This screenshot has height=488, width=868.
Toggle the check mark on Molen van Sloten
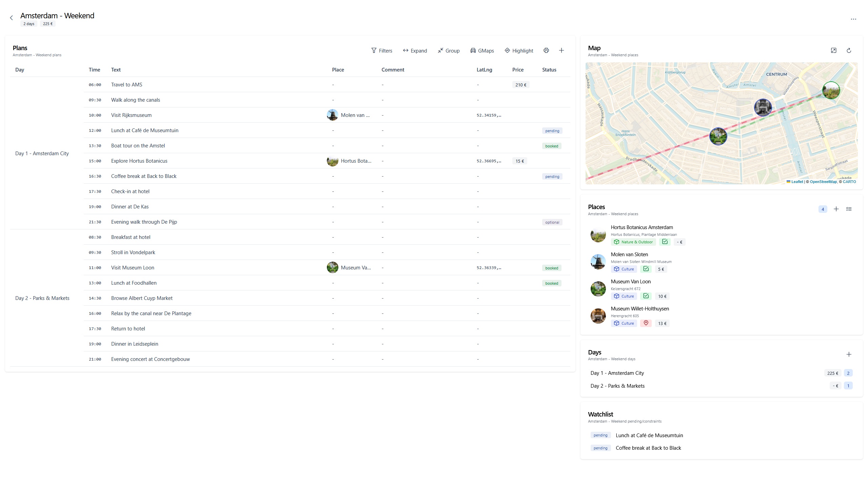646,269
